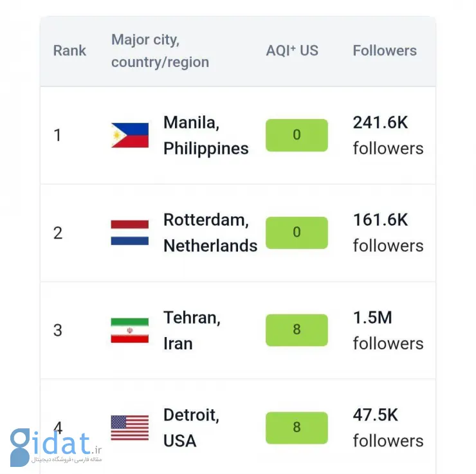Click the AQI+ US column header

pos(292,51)
